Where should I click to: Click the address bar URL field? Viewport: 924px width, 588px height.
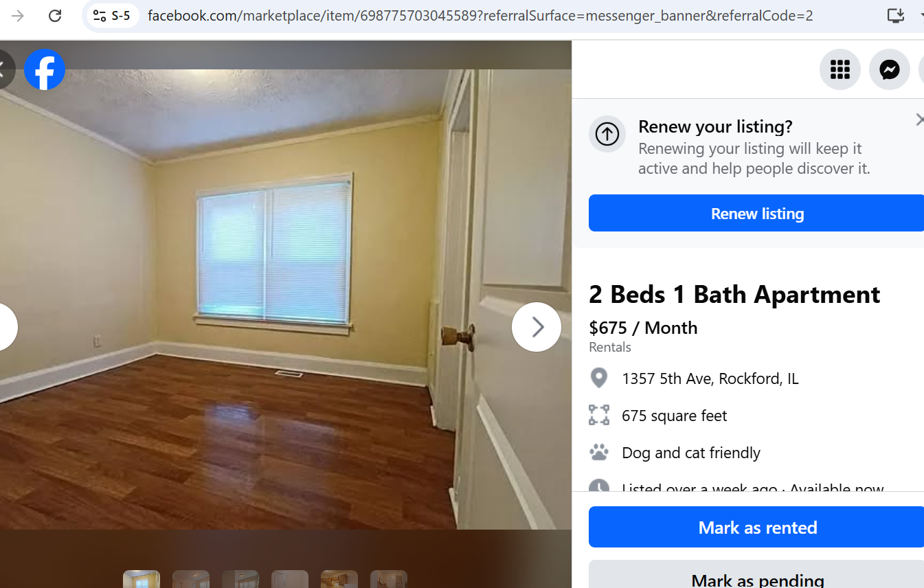click(x=481, y=16)
